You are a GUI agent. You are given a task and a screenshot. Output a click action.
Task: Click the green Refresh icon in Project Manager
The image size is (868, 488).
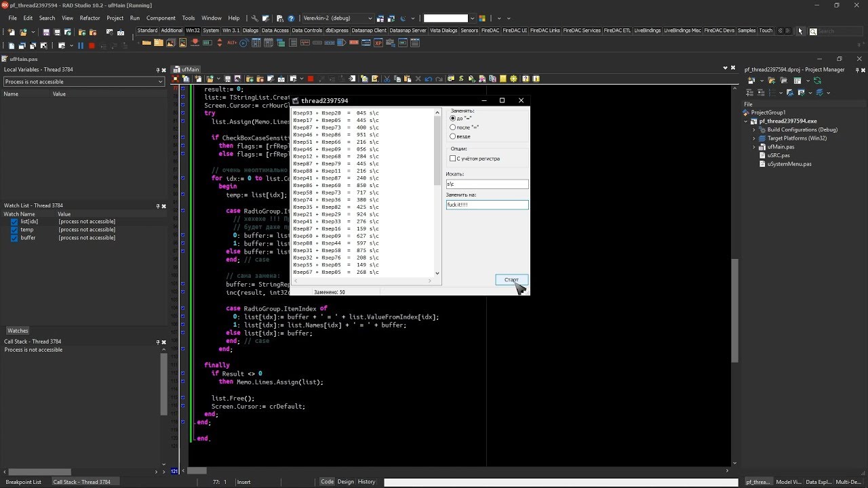tap(817, 81)
